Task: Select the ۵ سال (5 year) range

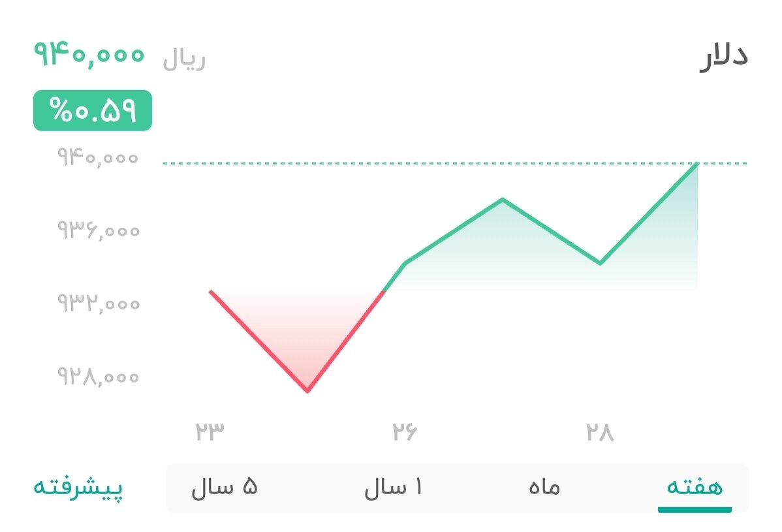Action: (x=225, y=486)
